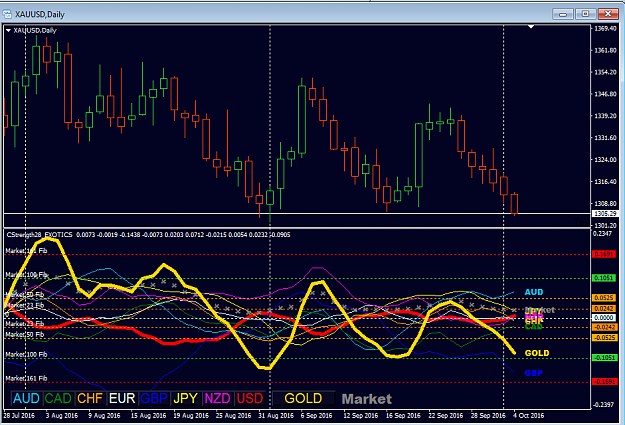Toggle the EUR currency button

click(x=122, y=398)
